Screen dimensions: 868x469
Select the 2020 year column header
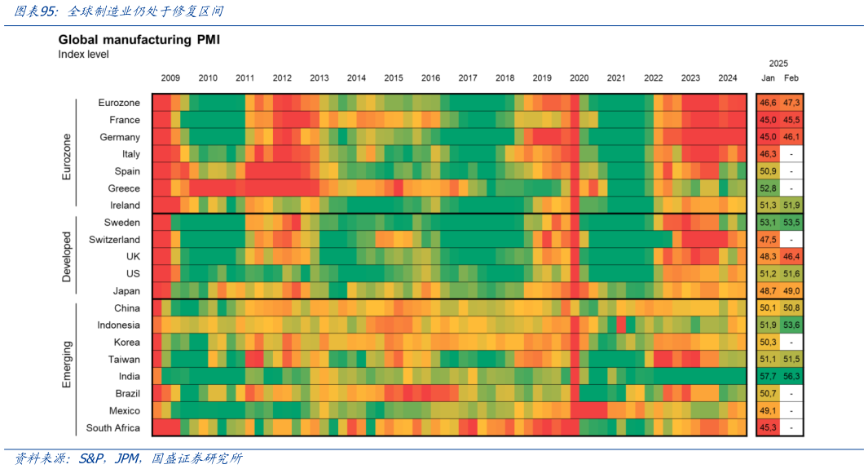(x=579, y=78)
